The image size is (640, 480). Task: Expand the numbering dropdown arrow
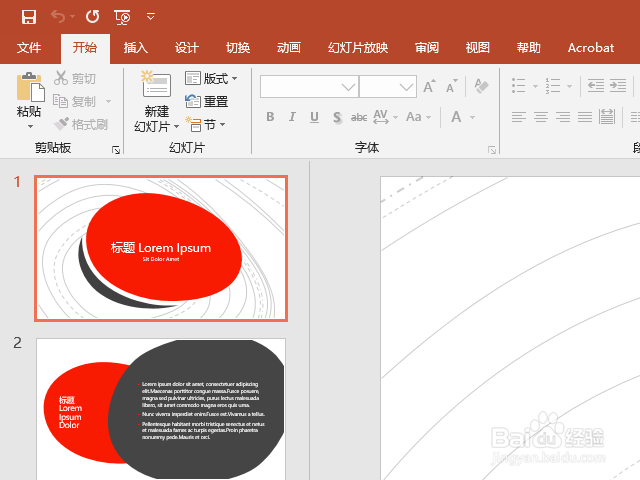coord(569,87)
